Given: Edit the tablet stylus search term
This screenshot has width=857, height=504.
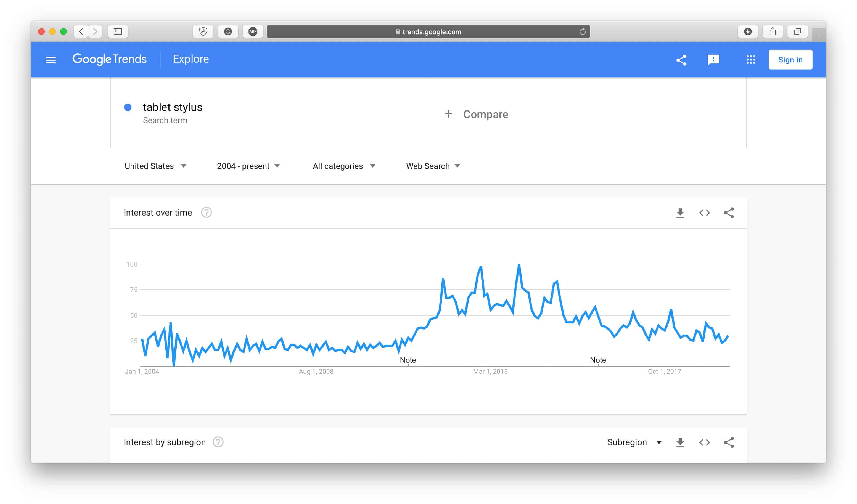Looking at the screenshot, I should pos(172,107).
